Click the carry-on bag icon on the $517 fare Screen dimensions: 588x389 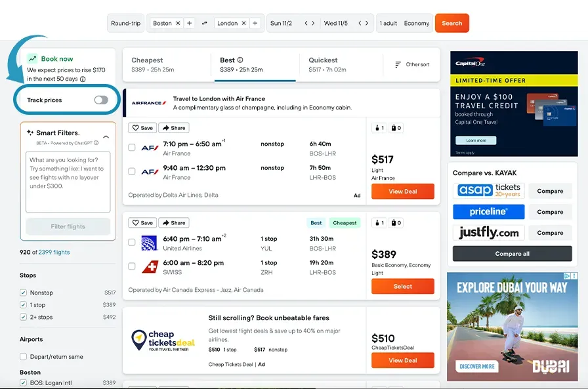point(394,128)
